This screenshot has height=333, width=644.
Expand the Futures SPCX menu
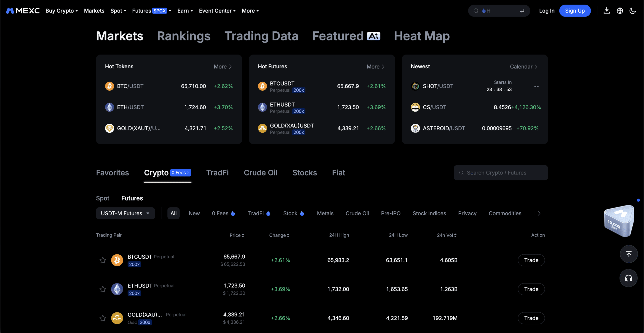click(152, 11)
